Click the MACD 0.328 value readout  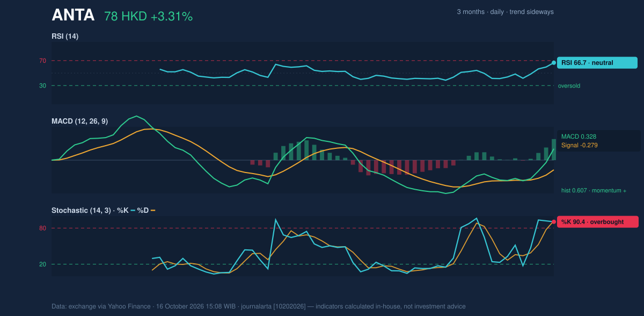tap(579, 137)
